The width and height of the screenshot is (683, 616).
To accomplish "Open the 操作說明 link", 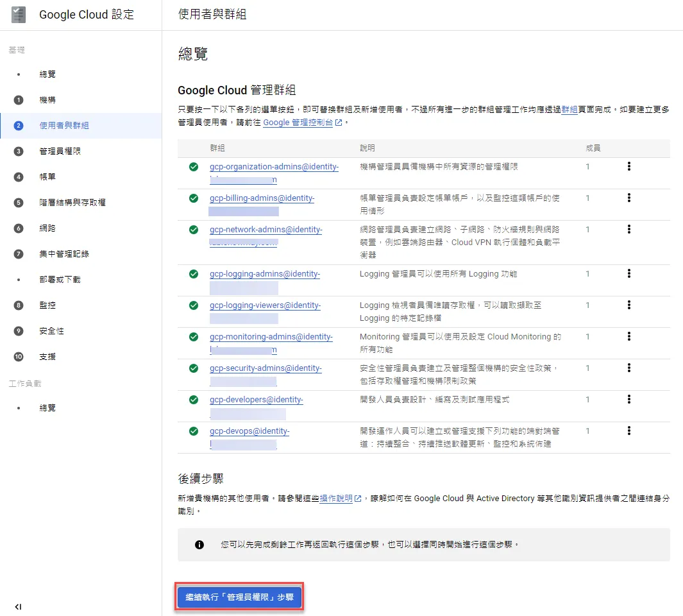I will click(336, 499).
